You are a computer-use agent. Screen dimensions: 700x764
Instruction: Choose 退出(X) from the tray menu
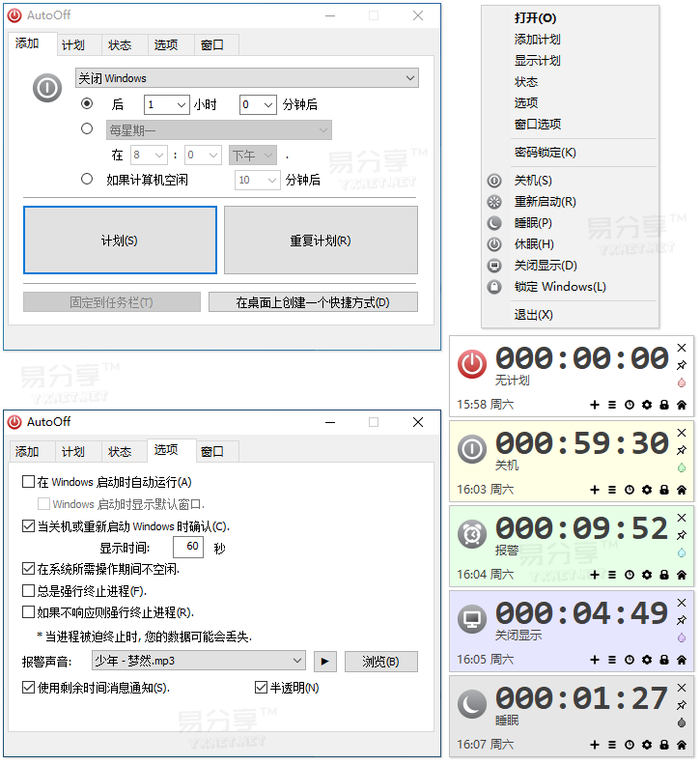tap(533, 315)
